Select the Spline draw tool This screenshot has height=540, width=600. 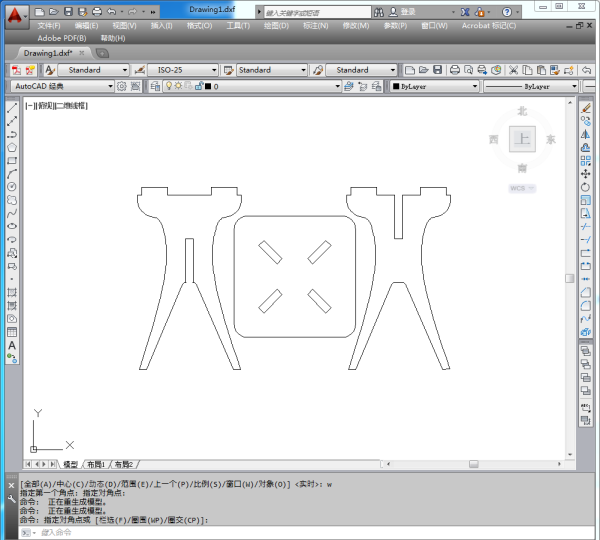pos(12,213)
